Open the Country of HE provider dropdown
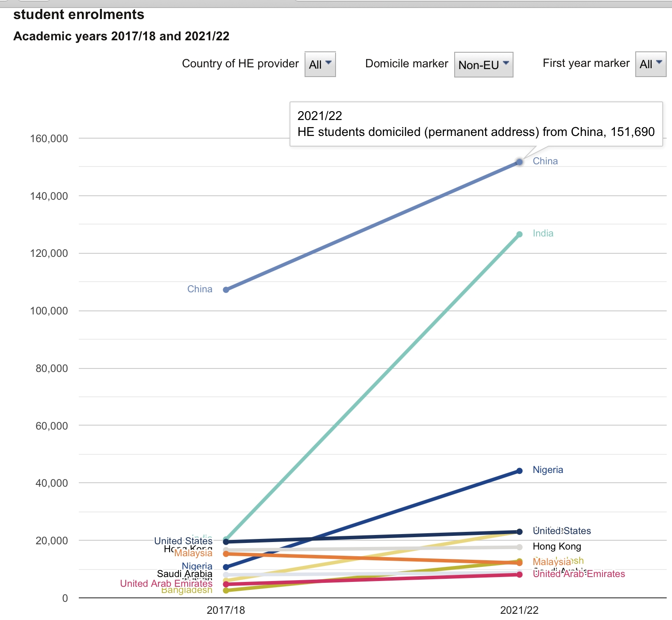This screenshot has height=620, width=672. 320,65
